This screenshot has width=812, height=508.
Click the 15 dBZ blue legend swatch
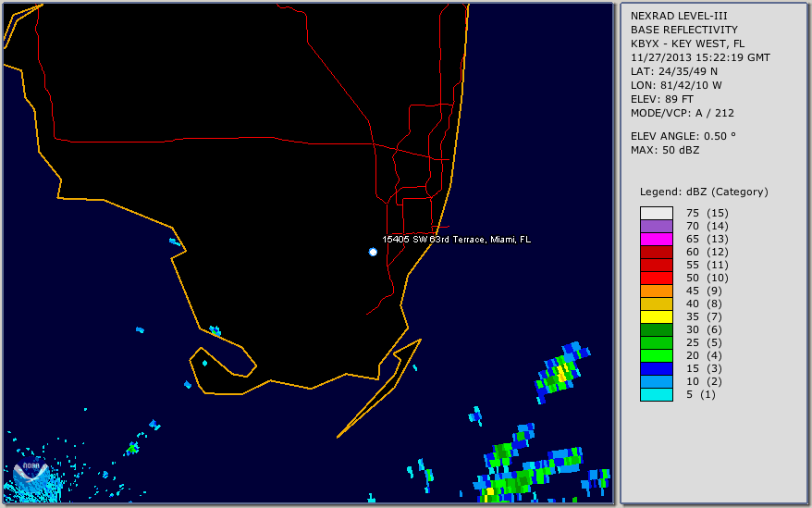[656, 368]
